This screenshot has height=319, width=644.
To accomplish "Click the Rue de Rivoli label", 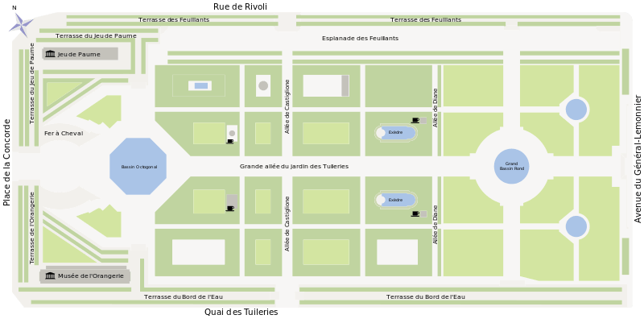I will (x=240, y=6).
